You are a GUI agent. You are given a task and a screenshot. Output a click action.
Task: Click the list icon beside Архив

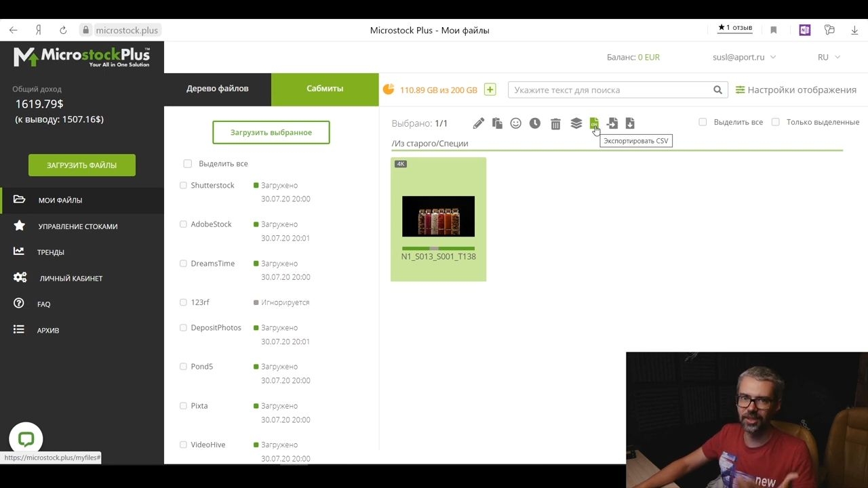[19, 330]
